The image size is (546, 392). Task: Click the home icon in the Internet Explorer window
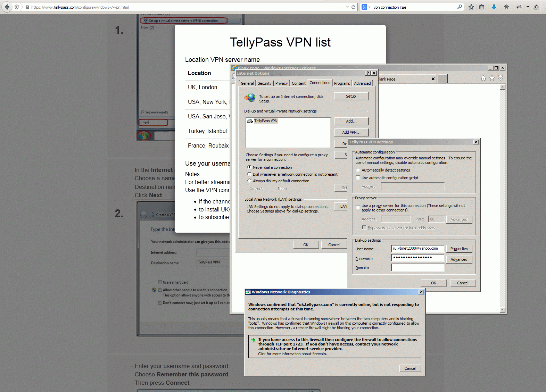point(483,78)
